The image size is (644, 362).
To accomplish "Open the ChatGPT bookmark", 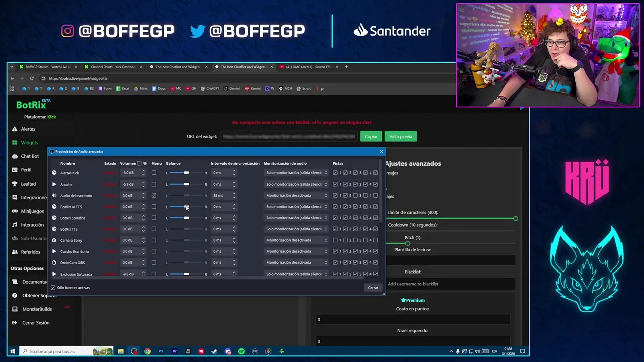I will coord(210,88).
